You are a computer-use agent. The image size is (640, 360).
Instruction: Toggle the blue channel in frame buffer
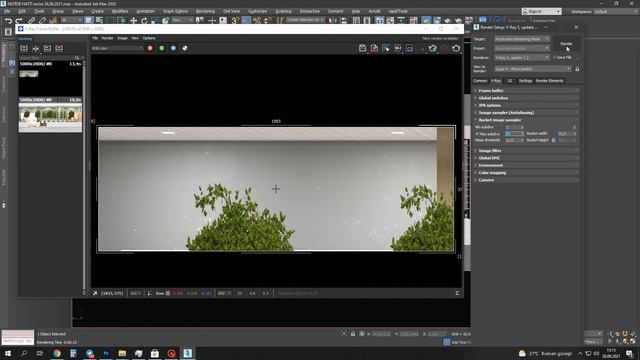pyautogui.click(x=173, y=48)
